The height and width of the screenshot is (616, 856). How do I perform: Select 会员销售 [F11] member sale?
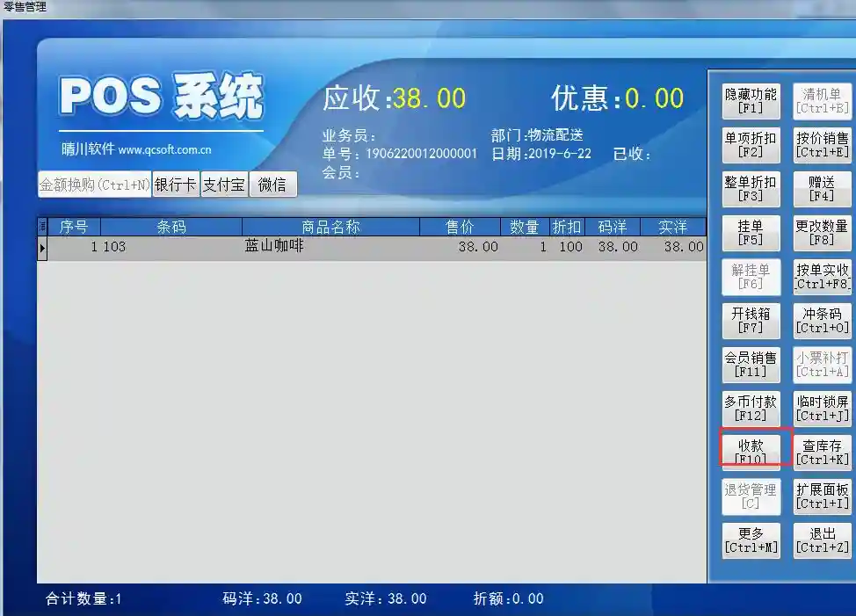[x=751, y=365]
